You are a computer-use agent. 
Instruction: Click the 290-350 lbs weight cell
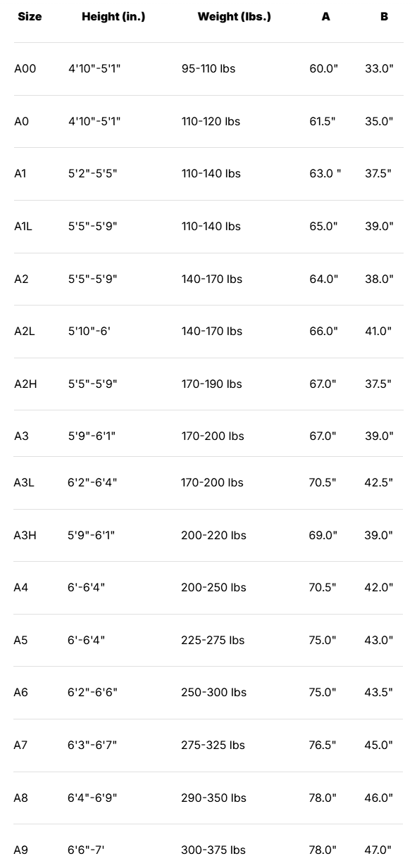pyautogui.click(x=213, y=798)
